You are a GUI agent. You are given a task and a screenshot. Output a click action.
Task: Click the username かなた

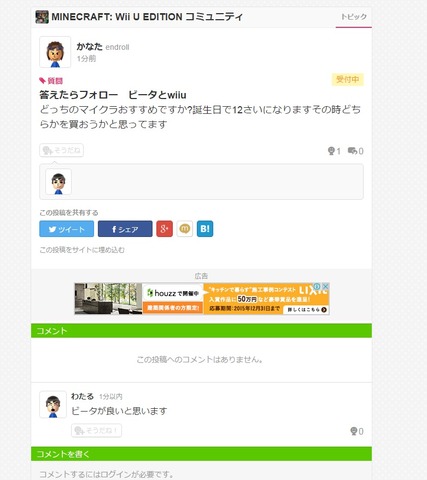(x=89, y=47)
